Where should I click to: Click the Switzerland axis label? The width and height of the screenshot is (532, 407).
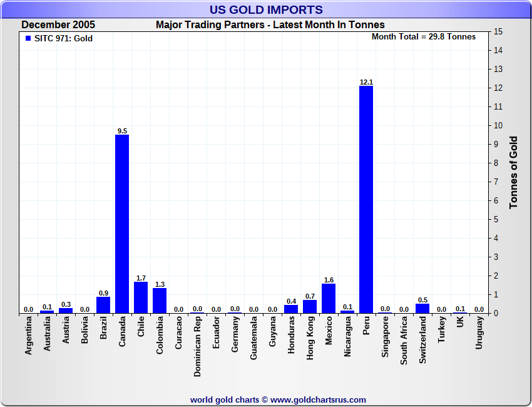(x=422, y=340)
